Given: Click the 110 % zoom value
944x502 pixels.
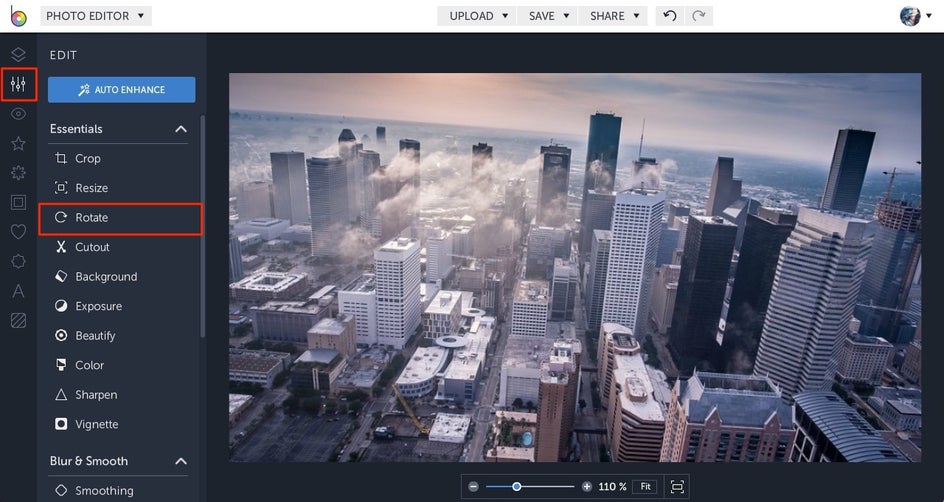Looking at the screenshot, I should click(613, 487).
